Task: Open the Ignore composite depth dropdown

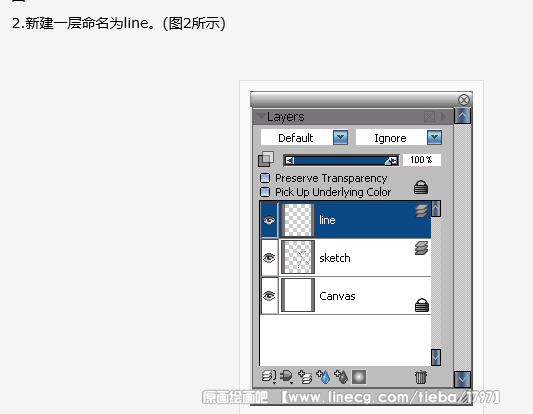Action: (x=434, y=138)
